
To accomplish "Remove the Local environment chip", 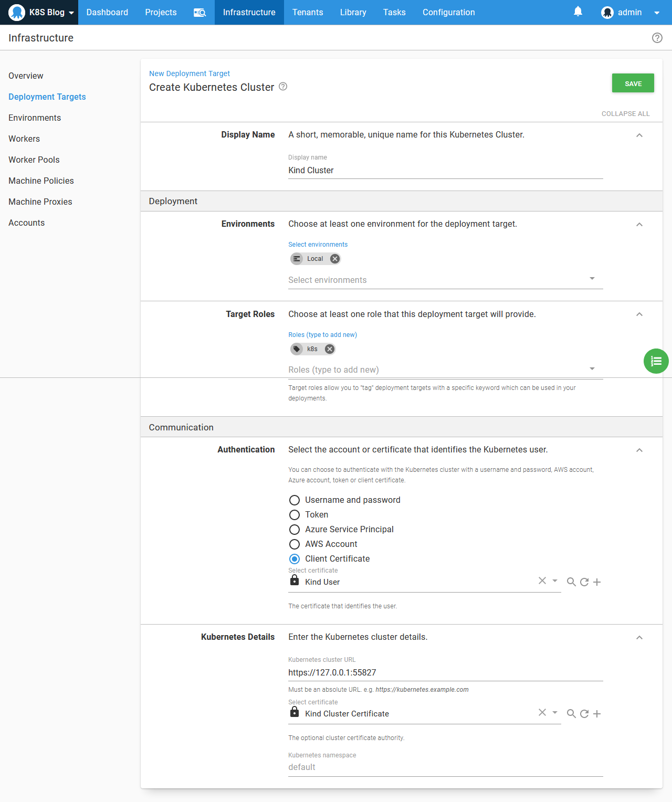I will coord(334,259).
